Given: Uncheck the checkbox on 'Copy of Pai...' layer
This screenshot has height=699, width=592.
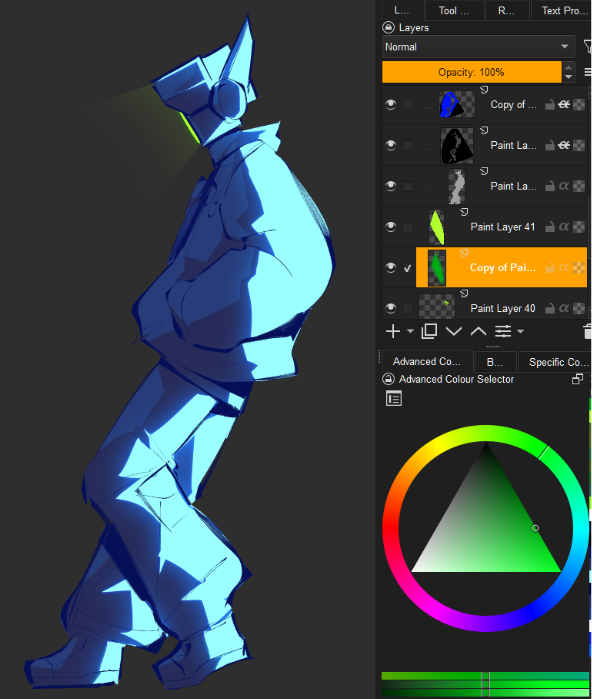Looking at the screenshot, I should [407, 268].
